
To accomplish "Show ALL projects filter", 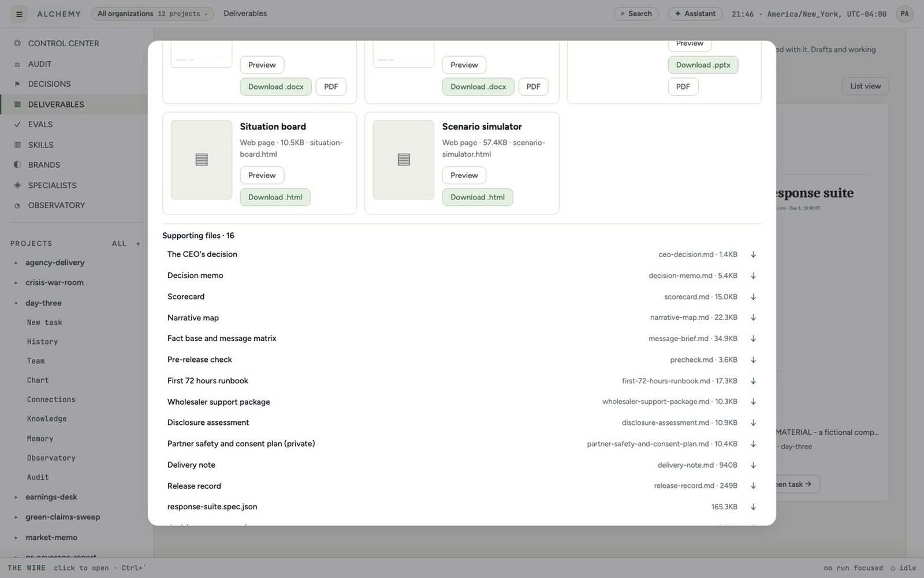I will click(119, 244).
